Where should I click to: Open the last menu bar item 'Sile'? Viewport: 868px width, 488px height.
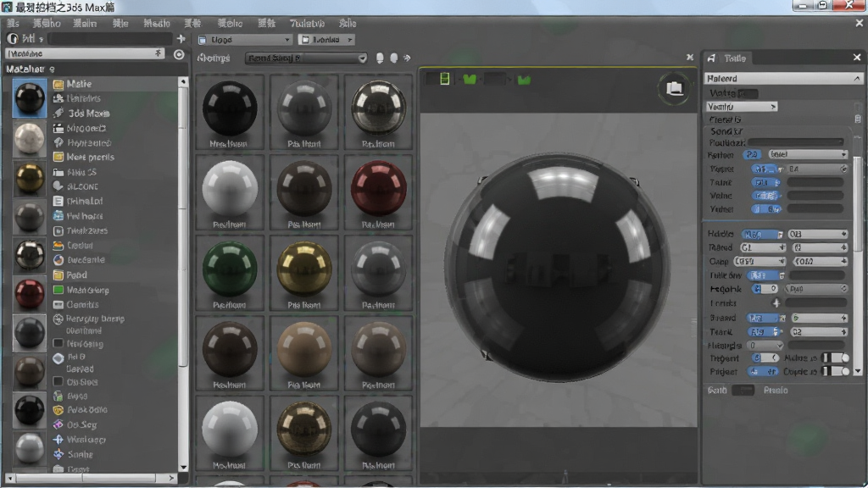click(348, 23)
